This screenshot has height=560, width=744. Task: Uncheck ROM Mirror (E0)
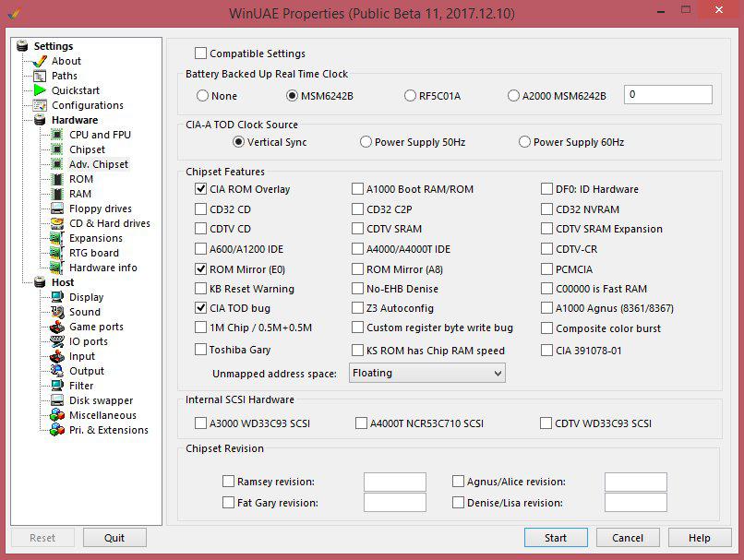(x=200, y=269)
